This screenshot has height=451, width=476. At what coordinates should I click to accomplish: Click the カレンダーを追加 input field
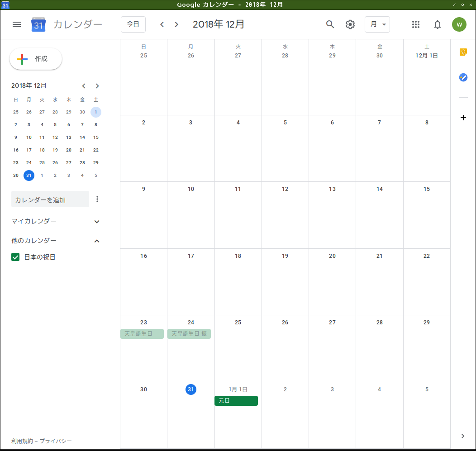click(x=50, y=199)
